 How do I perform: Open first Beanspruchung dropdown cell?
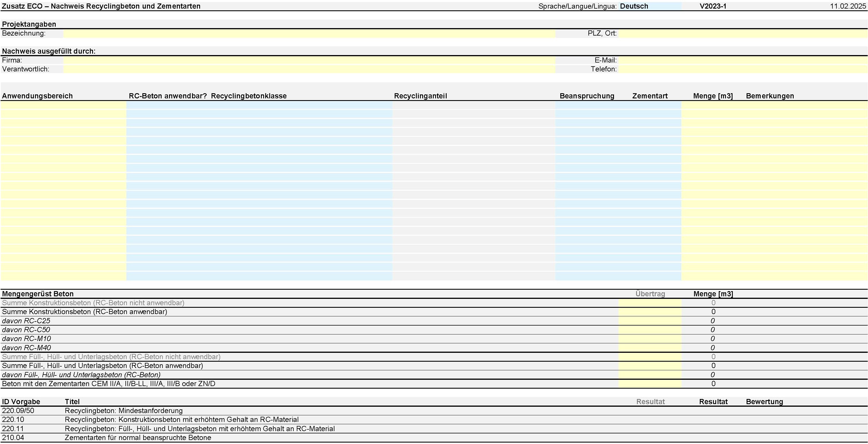tap(587, 105)
